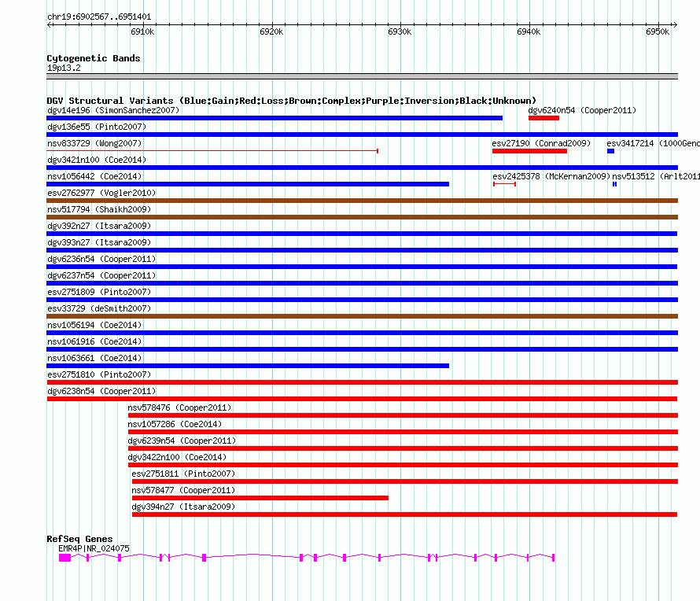This screenshot has height=601, width=700.
Task: Open the dgv136e55 (Pinto2007) variant
Action: point(97,127)
